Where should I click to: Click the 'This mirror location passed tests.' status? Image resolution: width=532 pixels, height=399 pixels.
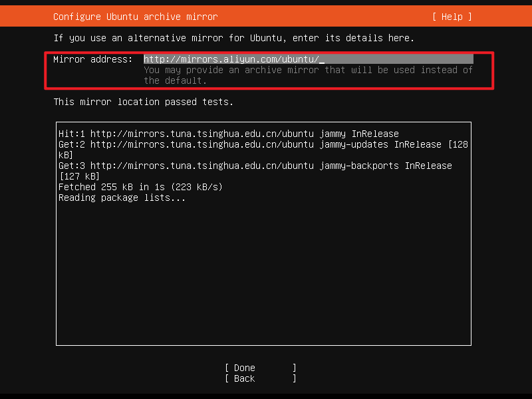point(144,102)
